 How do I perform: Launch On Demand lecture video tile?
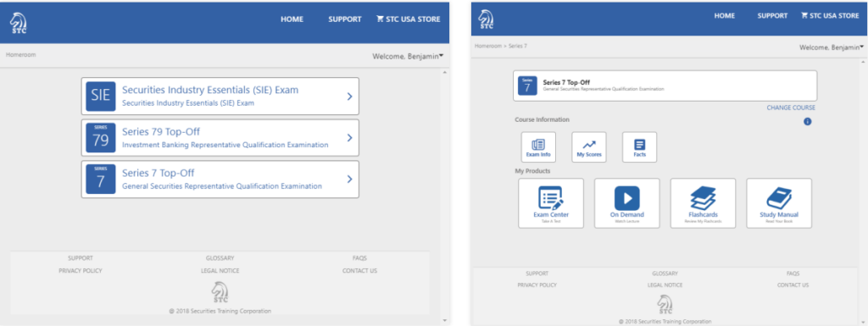point(626,202)
